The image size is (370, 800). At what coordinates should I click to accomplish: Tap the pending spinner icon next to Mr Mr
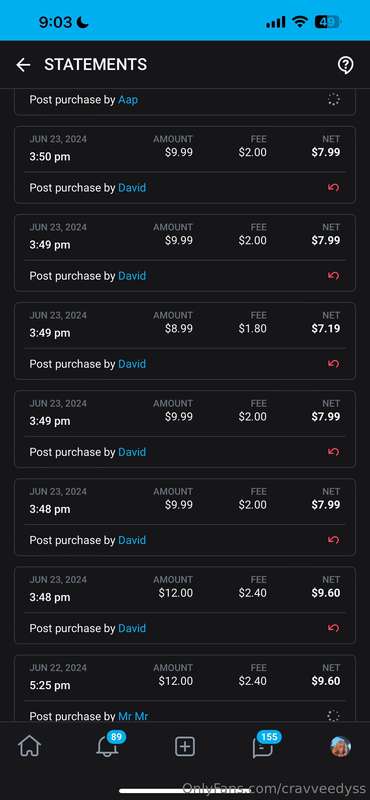(x=333, y=716)
